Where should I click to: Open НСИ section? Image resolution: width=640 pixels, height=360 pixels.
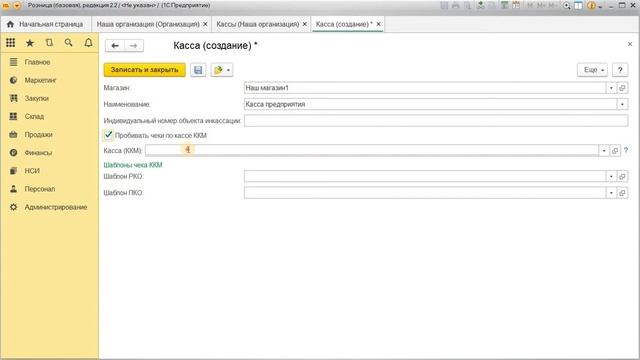[49, 171]
